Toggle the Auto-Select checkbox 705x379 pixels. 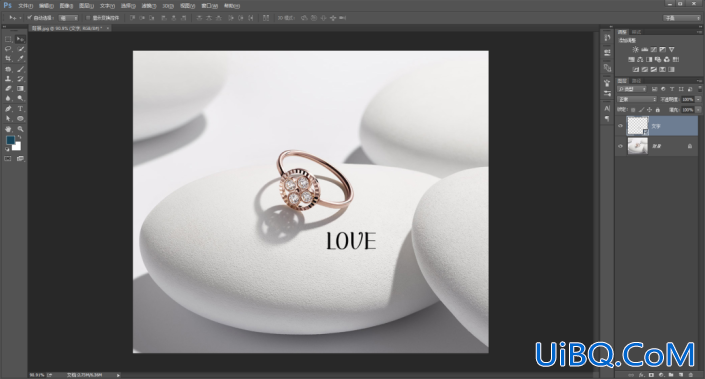point(30,18)
